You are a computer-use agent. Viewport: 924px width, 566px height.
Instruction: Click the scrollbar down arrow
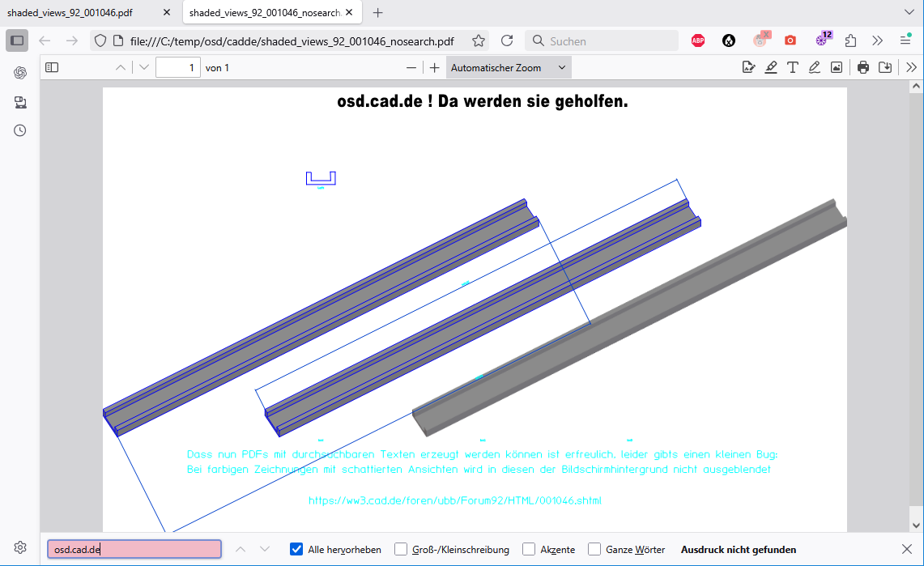[916, 526]
